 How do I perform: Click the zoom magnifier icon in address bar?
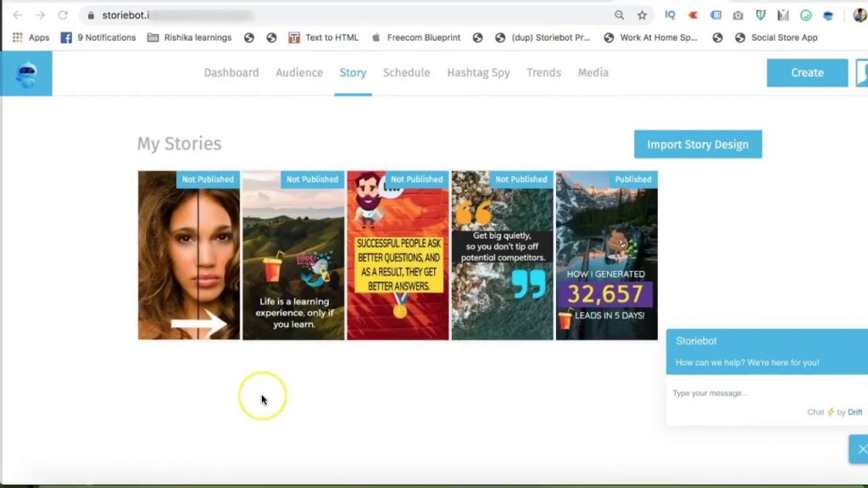(x=620, y=15)
